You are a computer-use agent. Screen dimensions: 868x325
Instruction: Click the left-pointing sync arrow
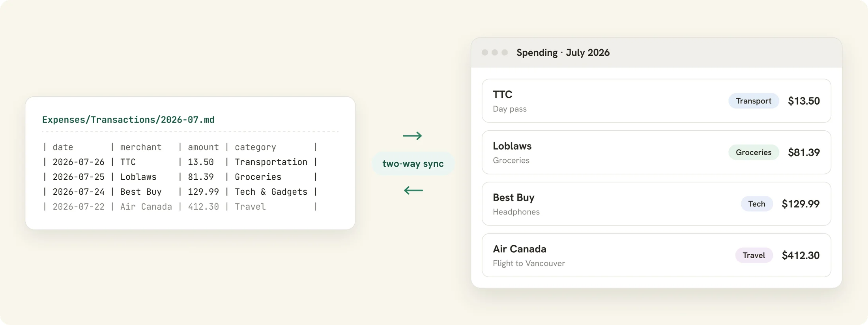pos(413,190)
